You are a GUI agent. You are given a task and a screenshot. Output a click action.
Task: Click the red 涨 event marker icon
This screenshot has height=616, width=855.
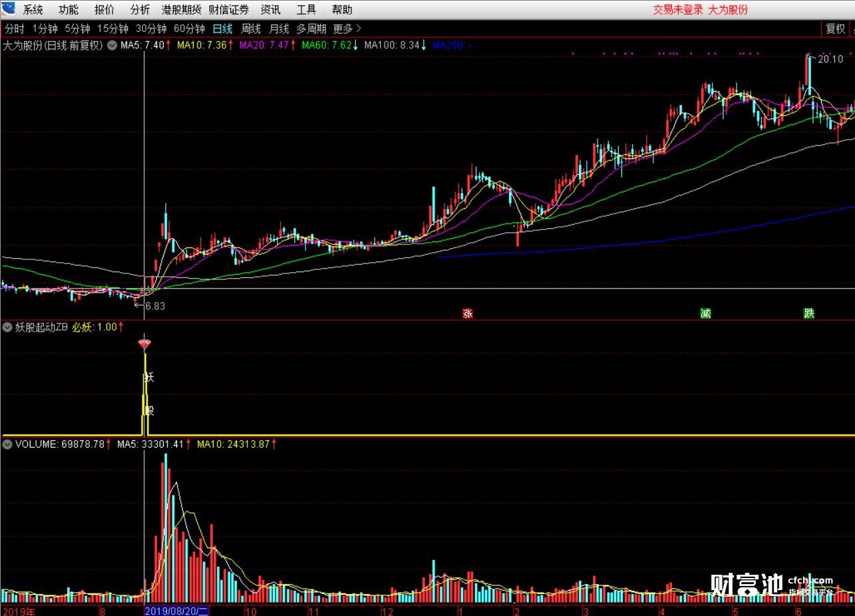468,313
